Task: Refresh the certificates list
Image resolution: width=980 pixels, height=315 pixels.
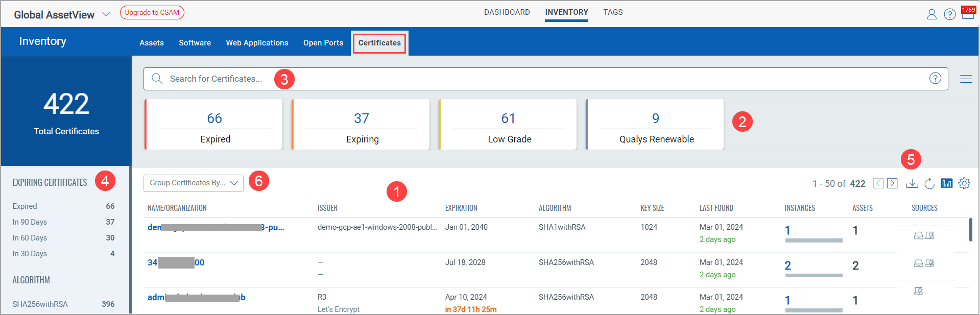Action: 929,183
